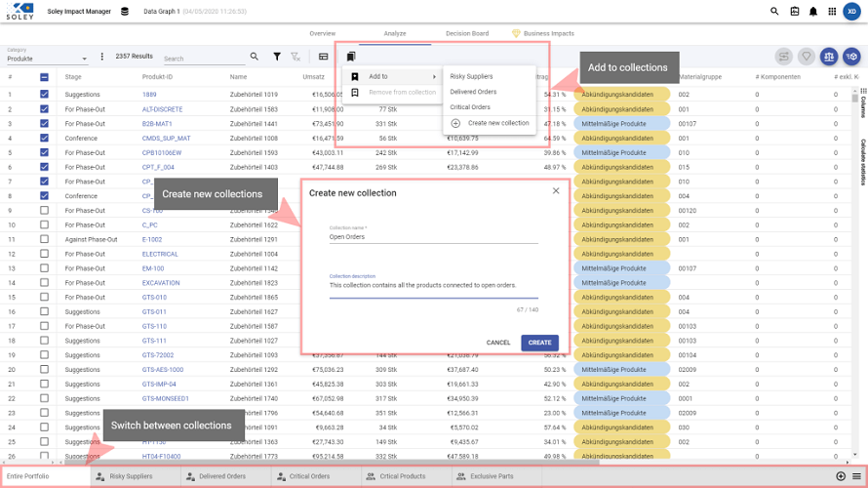868x488 pixels.
Task: Open the Category Produkte dropdown
Action: click(47, 59)
